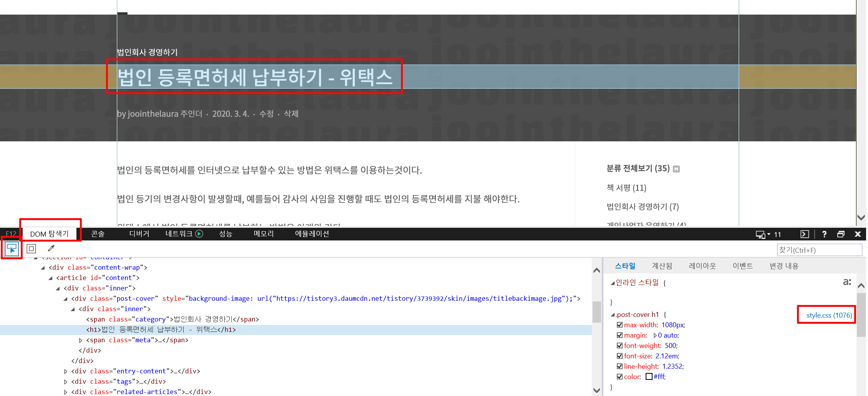This screenshot has width=868, height=396.
Task: Collapse the div post-cover node
Action: [x=65, y=299]
